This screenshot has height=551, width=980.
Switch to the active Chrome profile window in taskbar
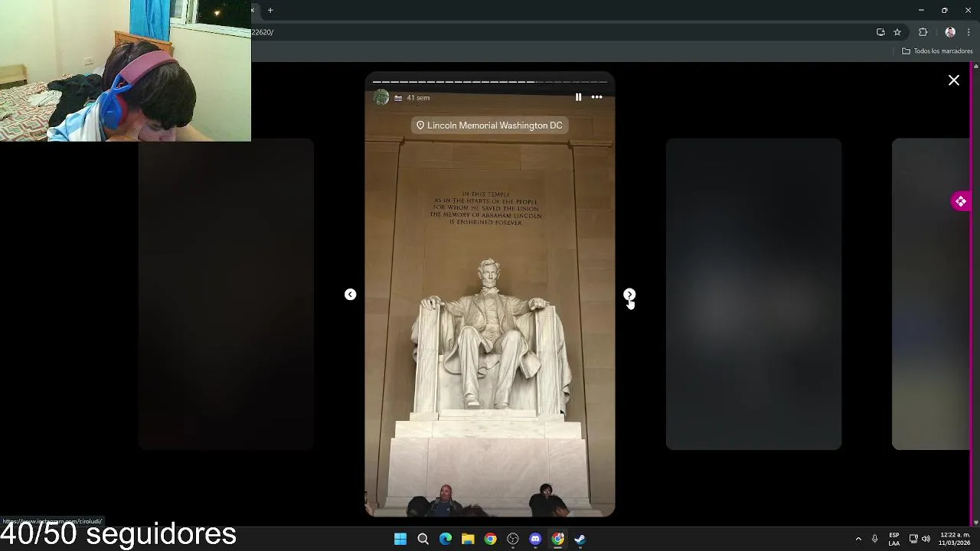coord(557,539)
